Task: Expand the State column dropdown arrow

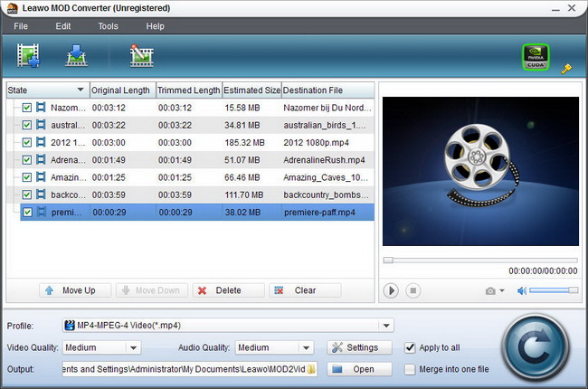Action: point(81,90)
